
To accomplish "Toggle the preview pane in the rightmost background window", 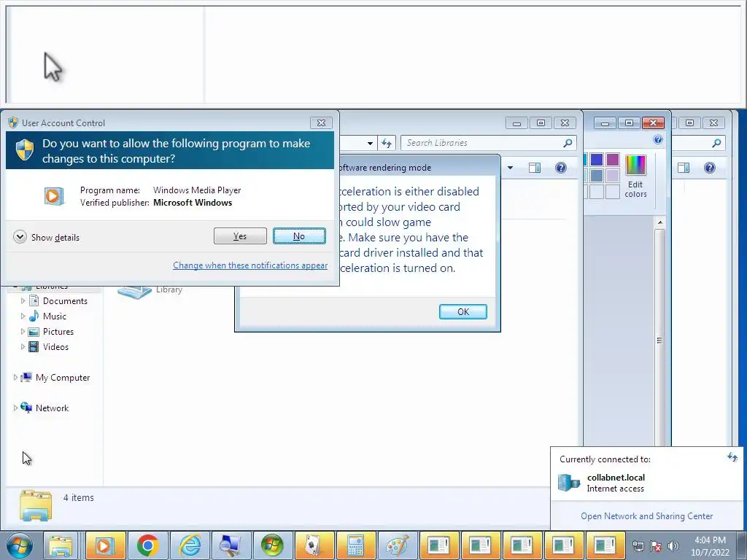I will [x=684, y=168].
